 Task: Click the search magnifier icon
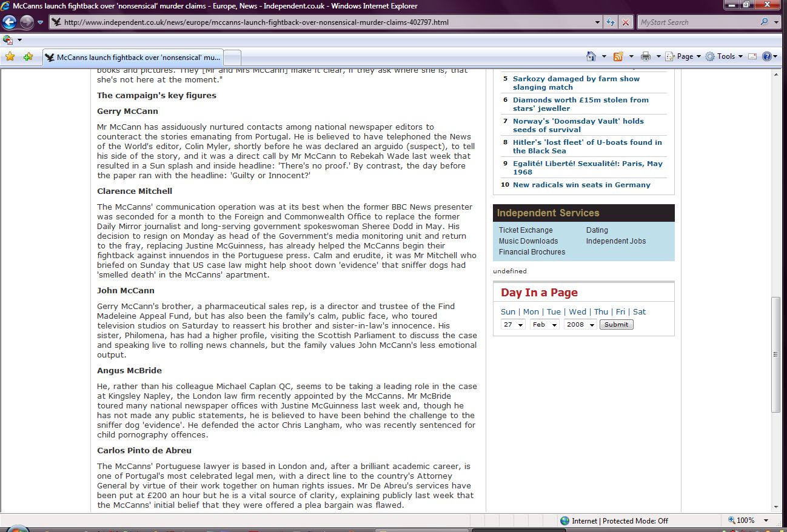point(764,22)
